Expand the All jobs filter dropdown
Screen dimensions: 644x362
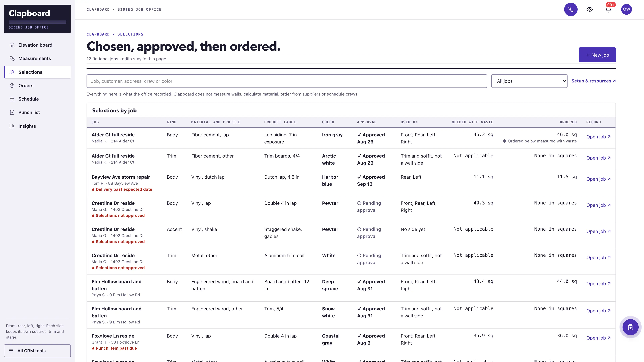[x=529, y=81]
